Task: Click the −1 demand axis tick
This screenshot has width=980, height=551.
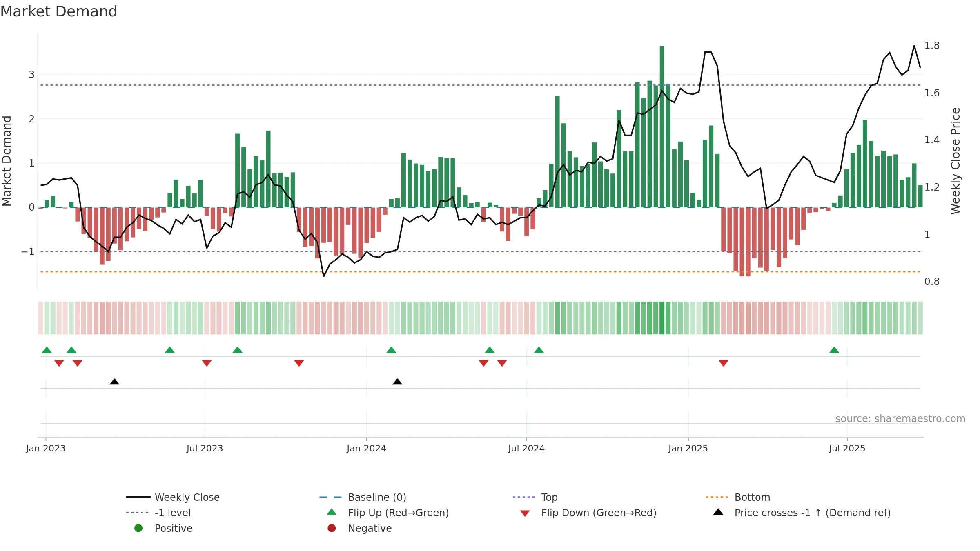Action: coord(28,252)
